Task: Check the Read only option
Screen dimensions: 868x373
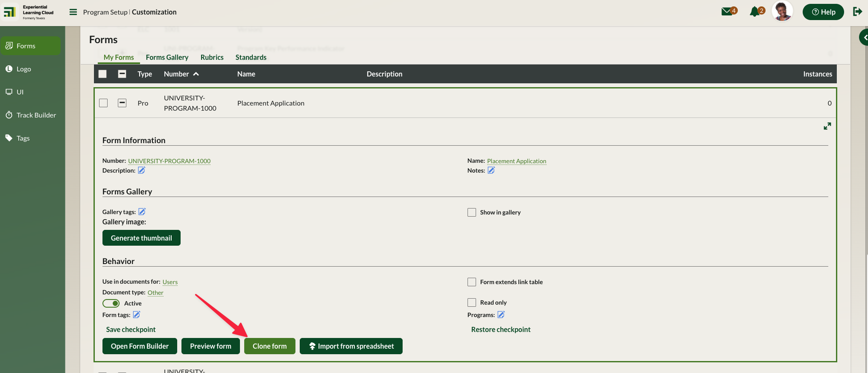Action: pyautogui.click(x=472, y=303)
